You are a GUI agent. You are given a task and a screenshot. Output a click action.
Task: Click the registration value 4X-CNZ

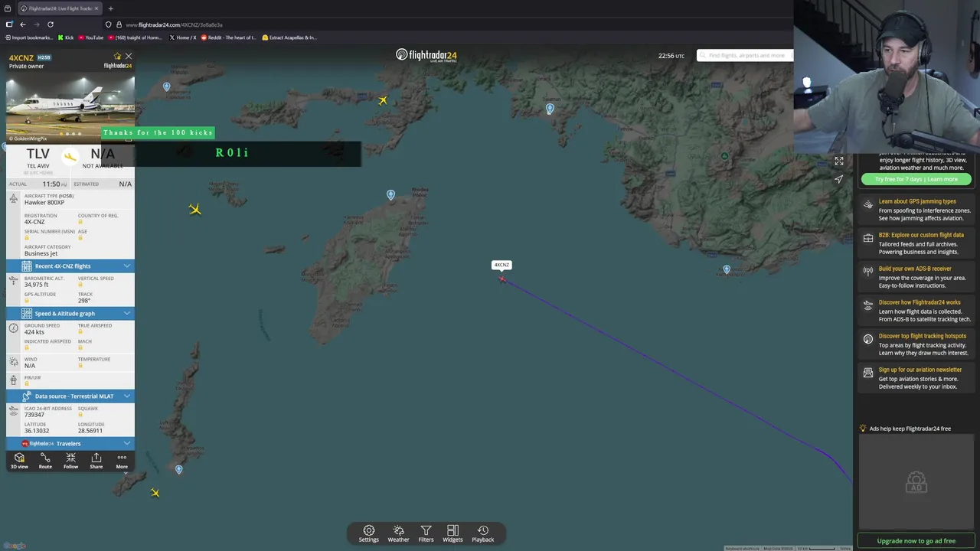34,222
